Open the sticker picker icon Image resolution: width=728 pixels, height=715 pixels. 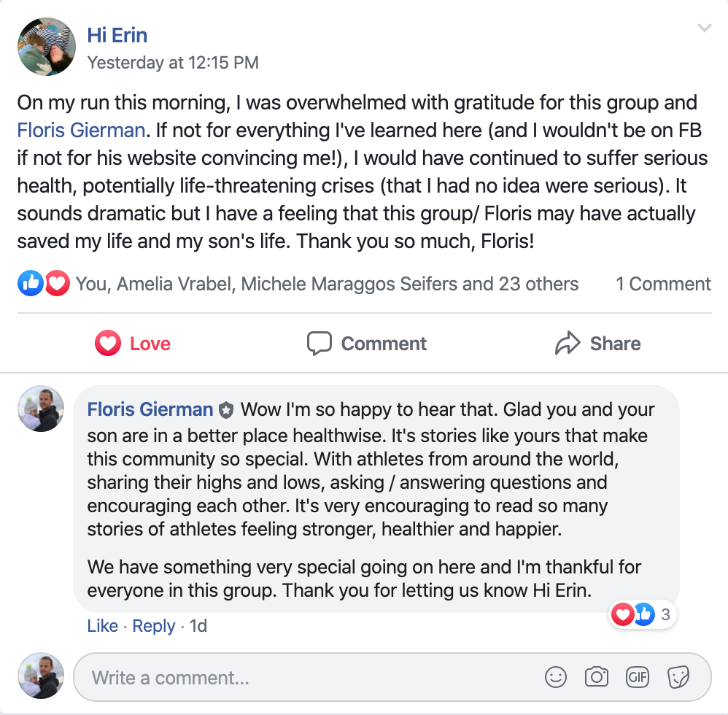[678, 677]
